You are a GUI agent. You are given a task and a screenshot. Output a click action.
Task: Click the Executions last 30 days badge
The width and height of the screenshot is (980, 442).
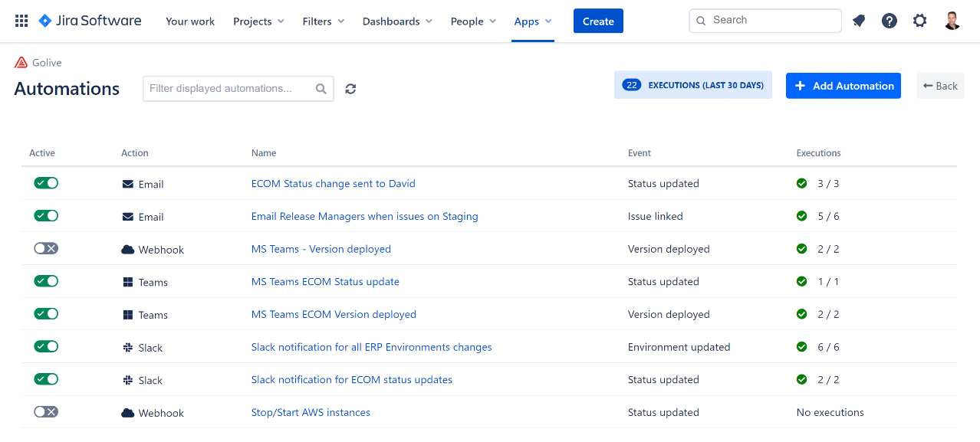tap(692, 85)
